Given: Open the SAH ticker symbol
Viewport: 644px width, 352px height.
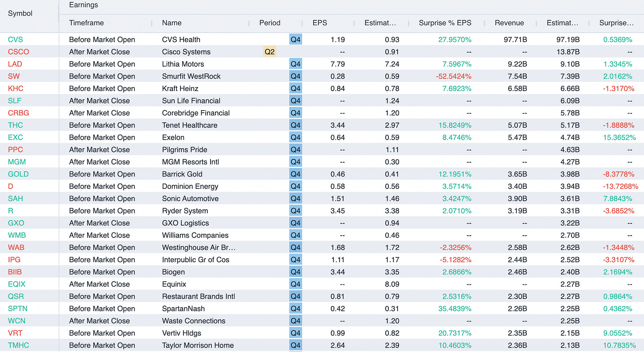Looking at the screenshot, I should (x=15, y=199).
